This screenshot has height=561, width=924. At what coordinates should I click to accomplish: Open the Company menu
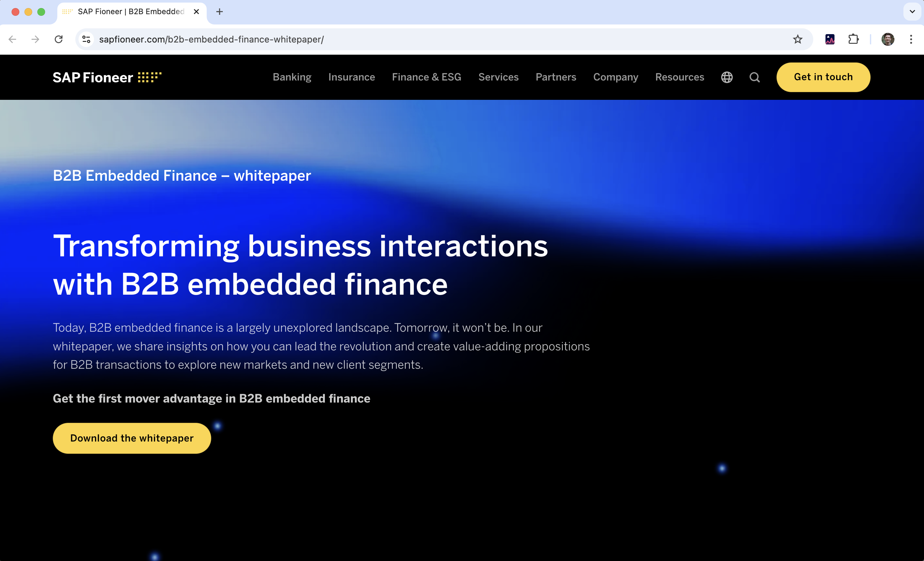(615, 77)
